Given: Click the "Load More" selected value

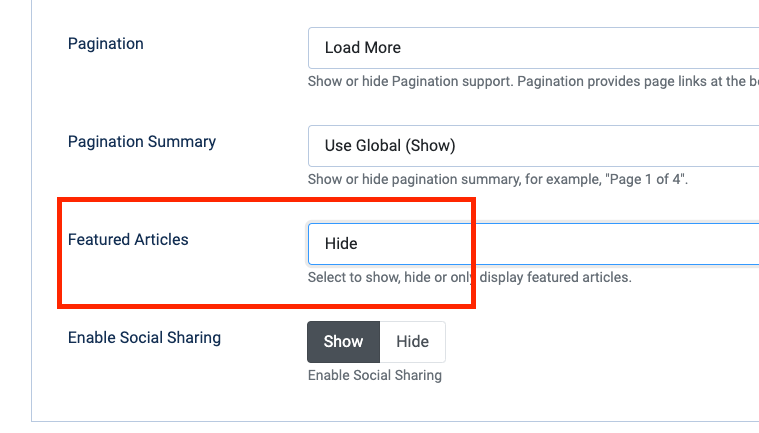Looking at the screenshot, I should [x=363, y=47].
